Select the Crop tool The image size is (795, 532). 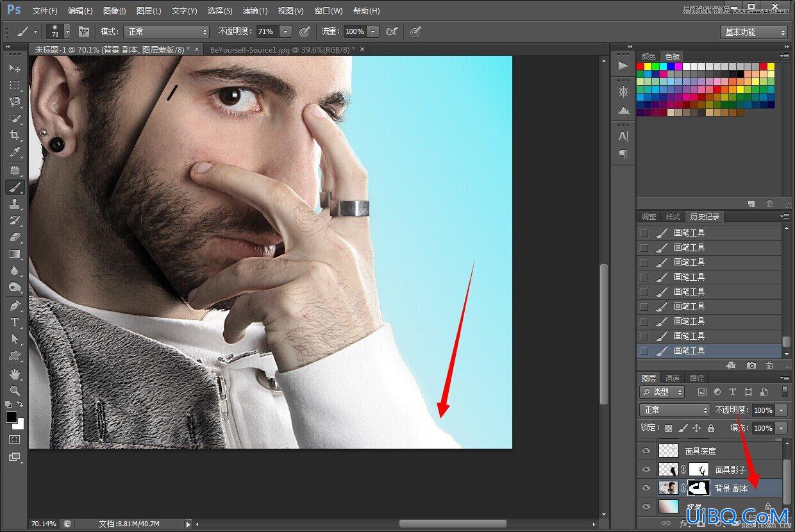15,135
